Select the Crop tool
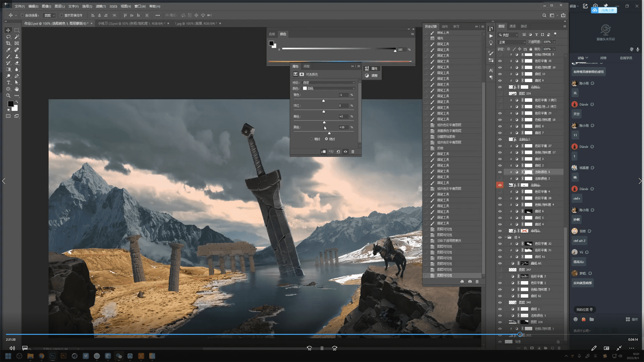The image size is (644, 362). tap(8, 43)
